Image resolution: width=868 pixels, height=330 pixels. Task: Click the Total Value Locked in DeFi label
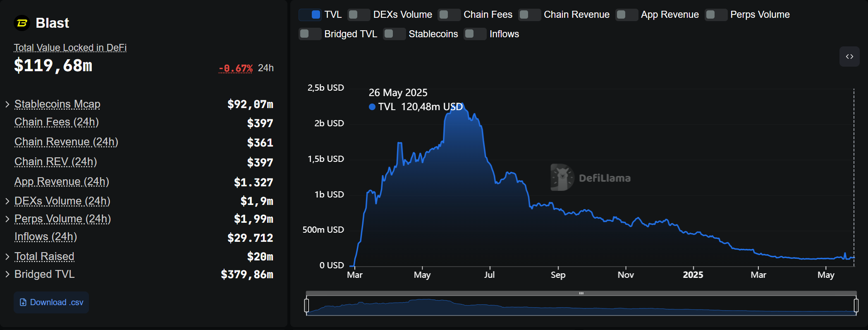pos(70,48)
